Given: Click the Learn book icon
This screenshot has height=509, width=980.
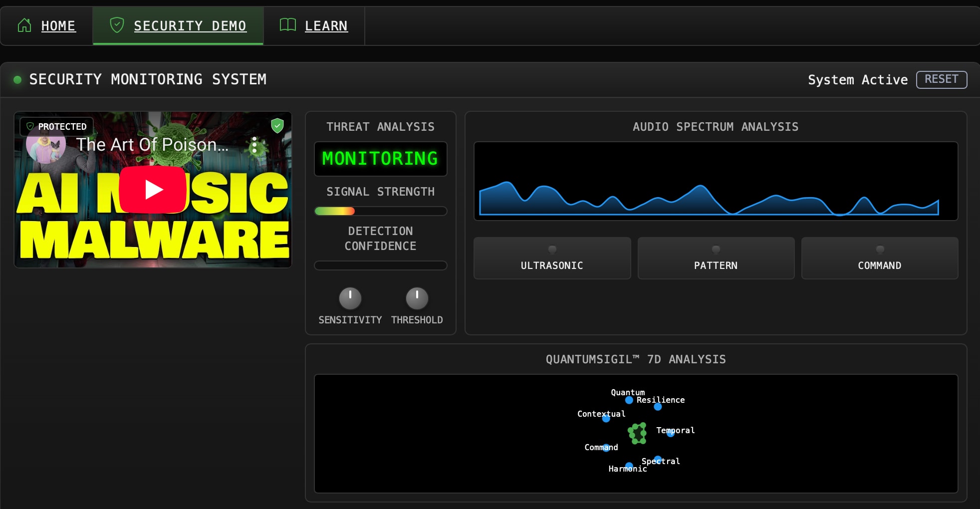Looking at the screenshot, I should pos(288,25).
